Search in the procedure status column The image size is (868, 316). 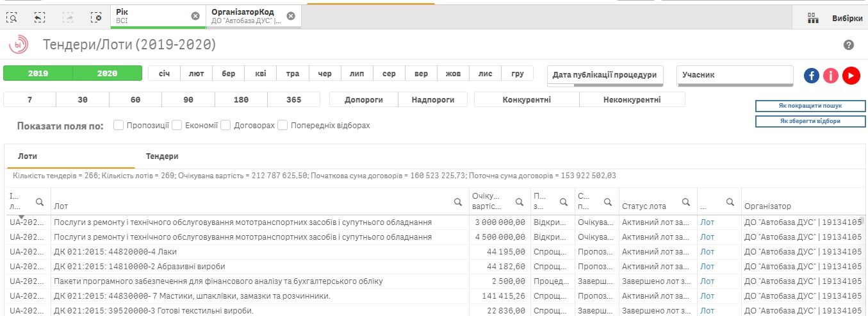pos(607,202)
